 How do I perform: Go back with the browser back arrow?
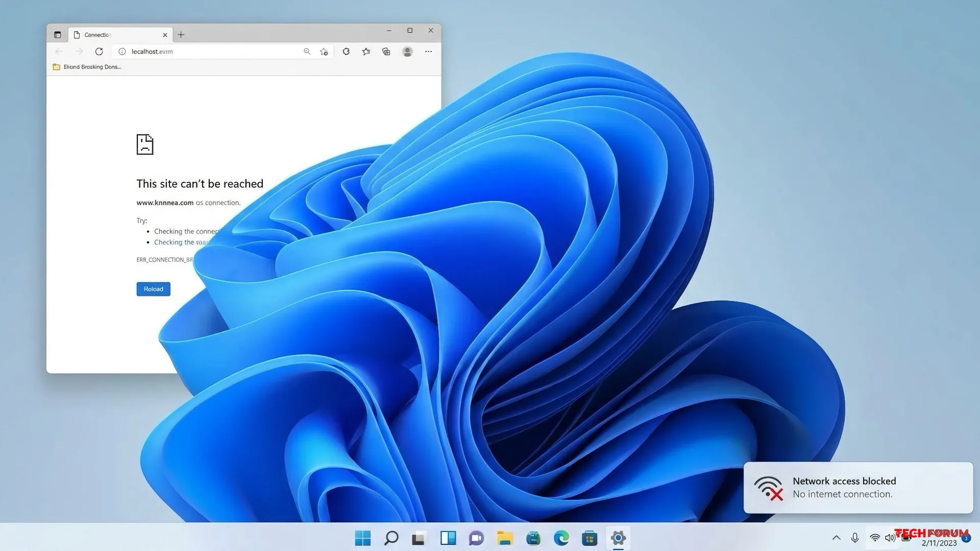tap(59, 52)
